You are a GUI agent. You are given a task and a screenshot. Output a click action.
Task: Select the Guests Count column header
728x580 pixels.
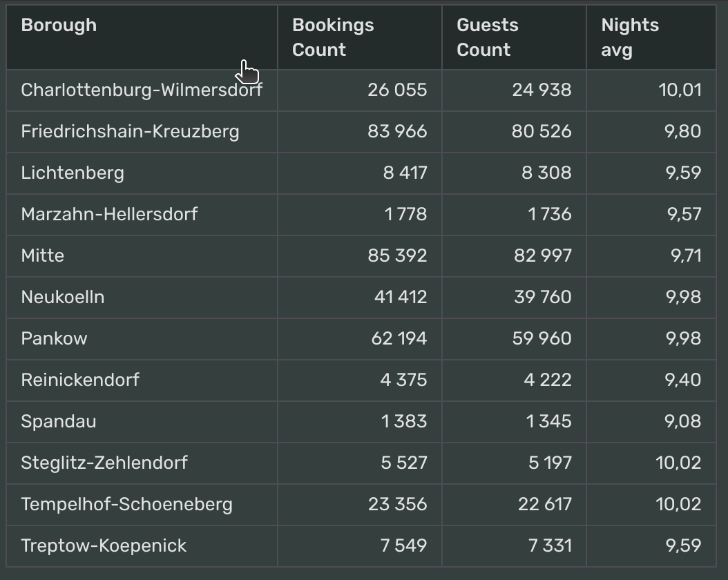point(514,37)
